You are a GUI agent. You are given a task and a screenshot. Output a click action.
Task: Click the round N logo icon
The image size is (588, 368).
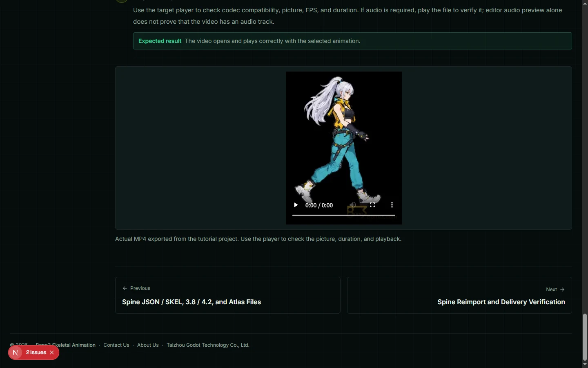point(16,352)
